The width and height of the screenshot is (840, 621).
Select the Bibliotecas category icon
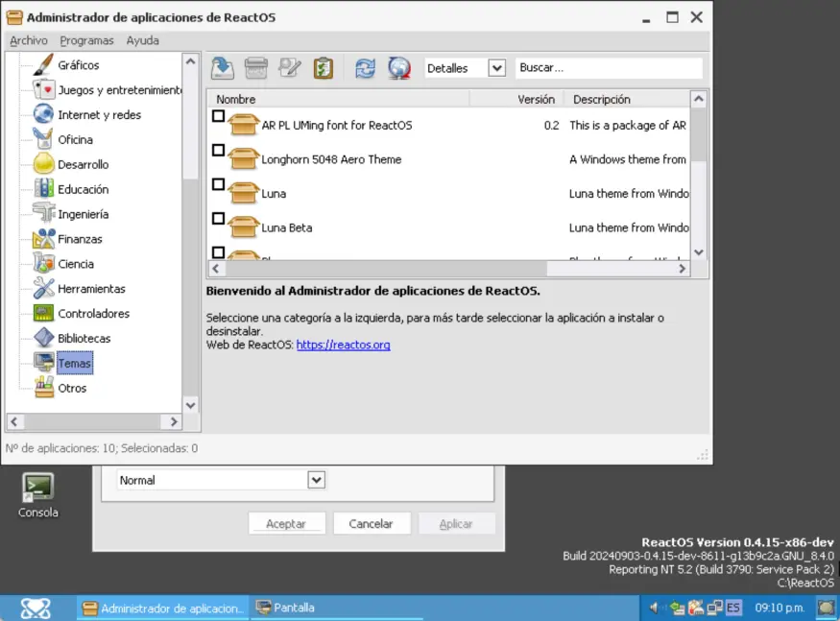coord(43,338)
